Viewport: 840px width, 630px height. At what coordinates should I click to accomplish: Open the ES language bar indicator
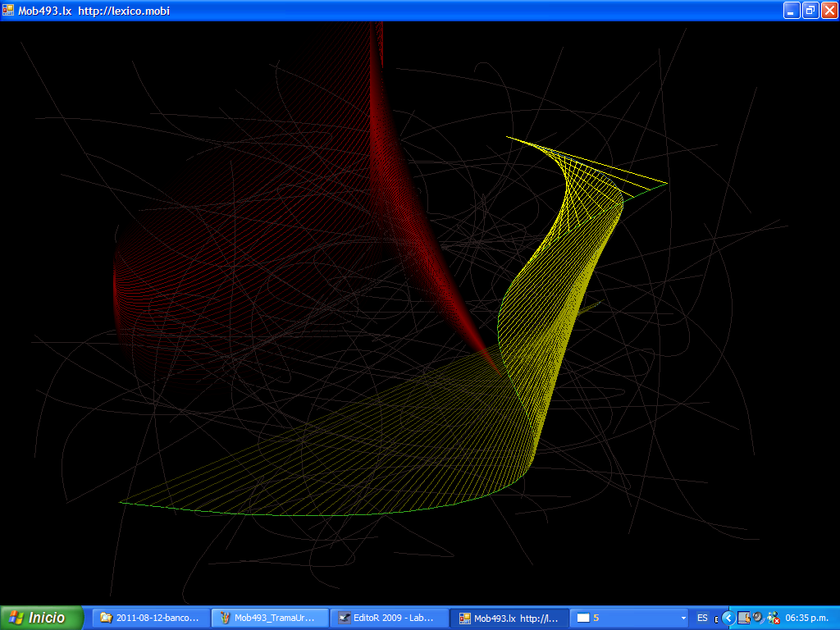[x=702, y=618]
